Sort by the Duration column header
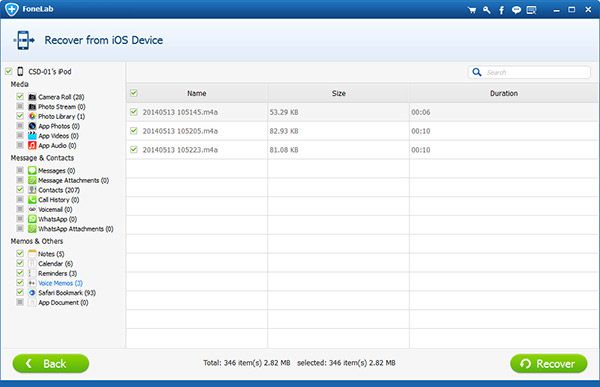 pyautogui.click(x=504, y=93)
